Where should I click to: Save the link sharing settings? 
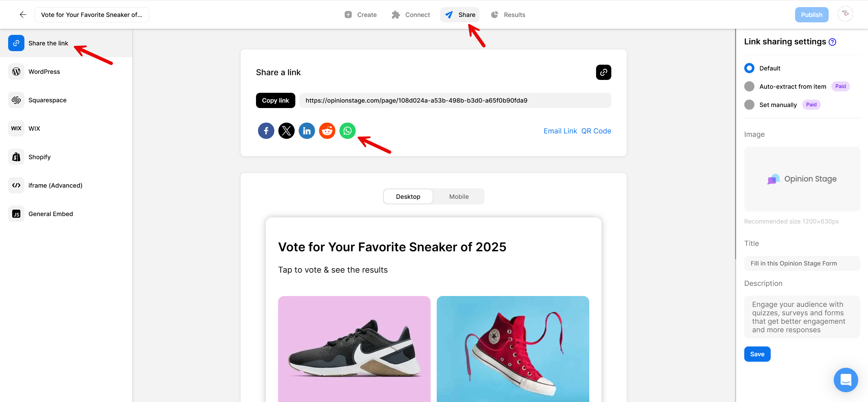click(x=757, y=354)
